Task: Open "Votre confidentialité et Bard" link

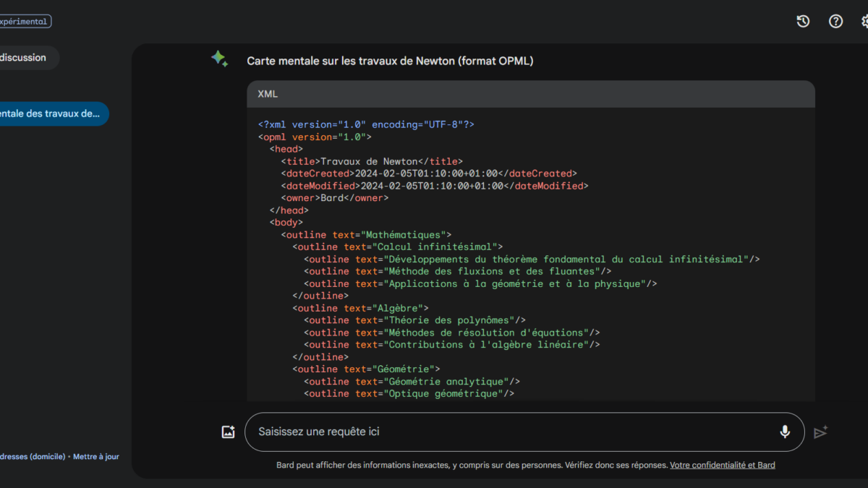Action: pyautogui.click(x=722, y=466)
